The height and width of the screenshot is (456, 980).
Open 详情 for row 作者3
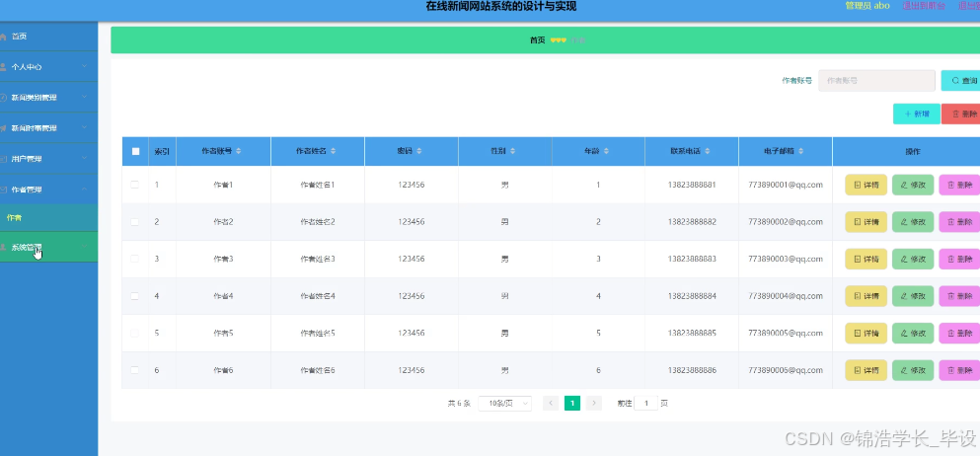(x=866, y=259)
